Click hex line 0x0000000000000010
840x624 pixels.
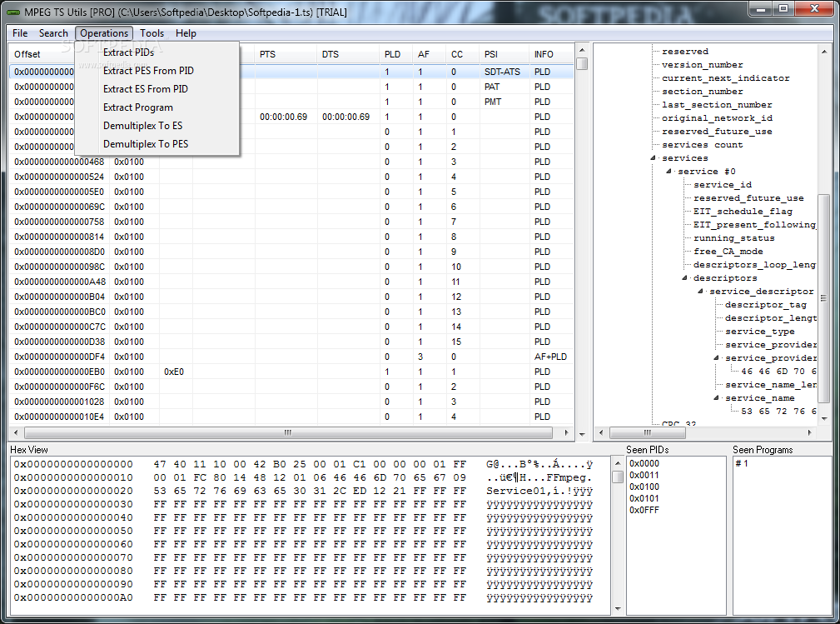pos(303,477)
